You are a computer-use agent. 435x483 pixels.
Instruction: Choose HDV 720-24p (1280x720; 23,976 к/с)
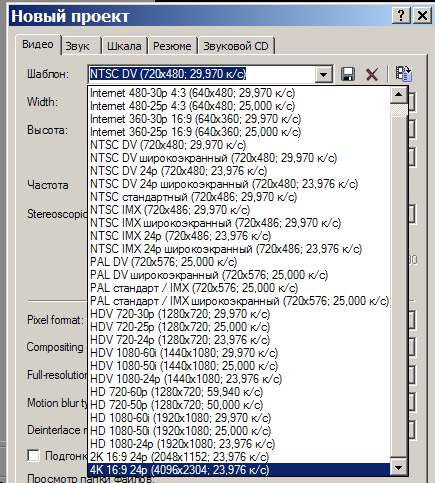[239, 340]
